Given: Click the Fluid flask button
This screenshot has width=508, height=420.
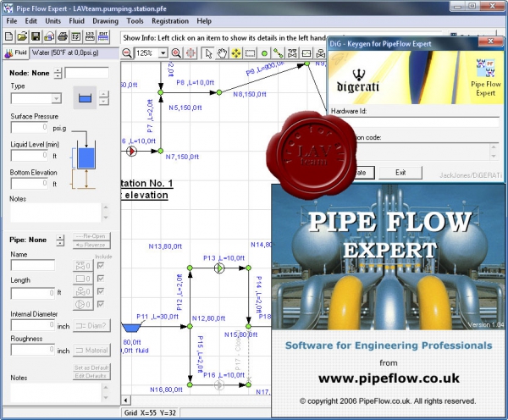Looking at the screenshot, I should (x=15, y=52).
